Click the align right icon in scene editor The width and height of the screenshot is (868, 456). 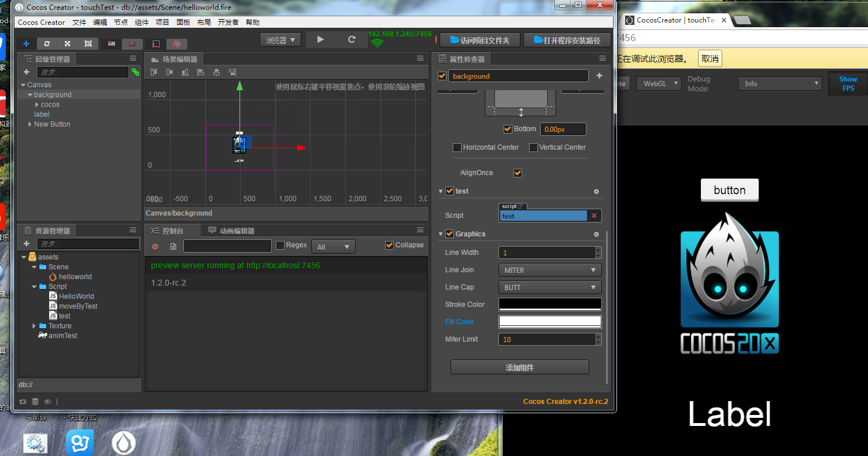(232, 72)
